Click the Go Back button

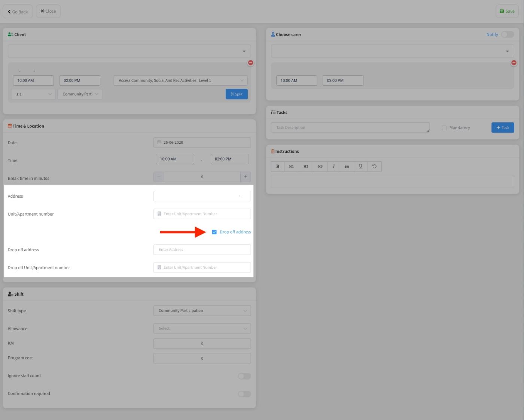18,12
